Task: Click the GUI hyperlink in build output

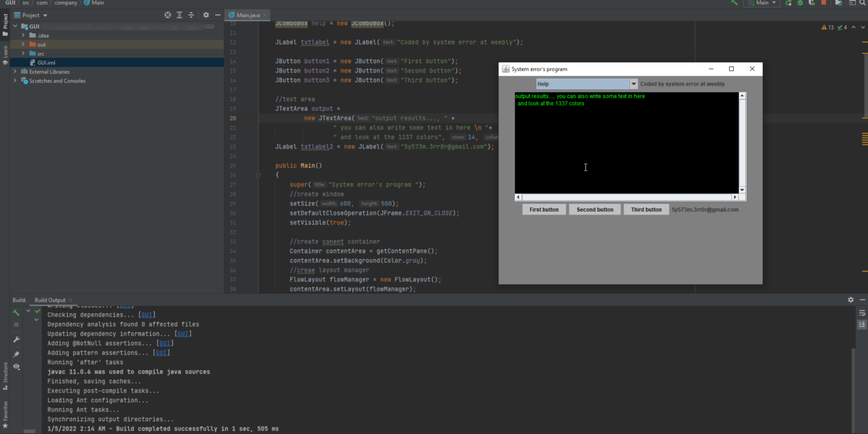Action: pyautogui.click(x=146, y=315)
